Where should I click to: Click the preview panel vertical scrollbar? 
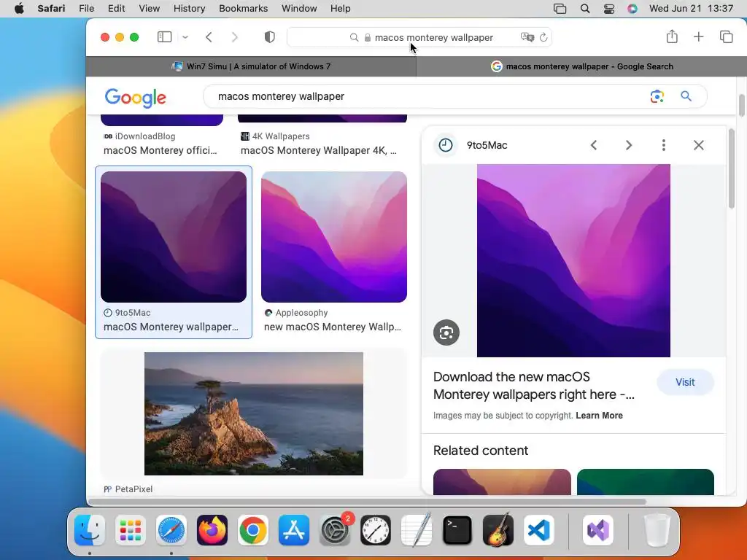(731, 169)
